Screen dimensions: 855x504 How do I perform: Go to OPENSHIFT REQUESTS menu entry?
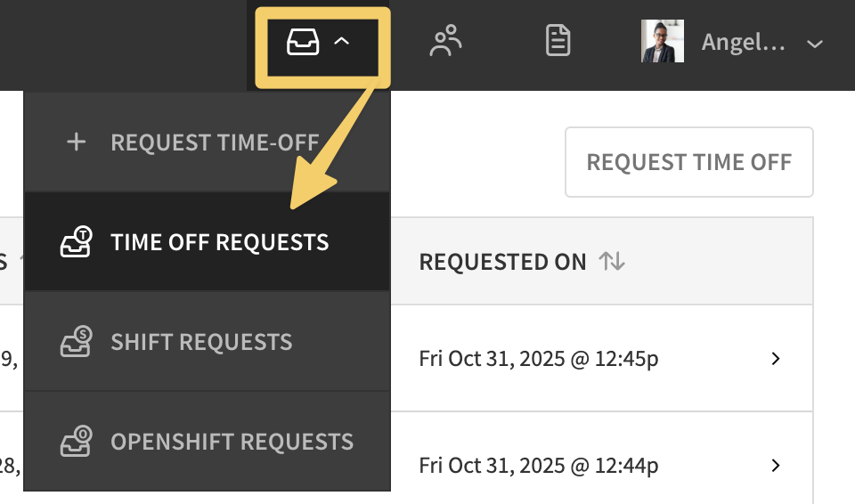(x=232, y=442)
